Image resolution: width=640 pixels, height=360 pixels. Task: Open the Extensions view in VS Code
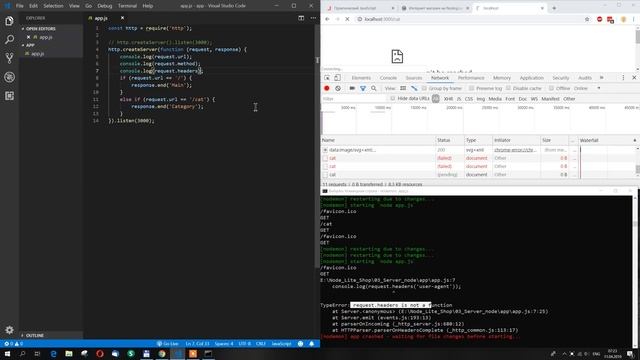coord(9,96)
